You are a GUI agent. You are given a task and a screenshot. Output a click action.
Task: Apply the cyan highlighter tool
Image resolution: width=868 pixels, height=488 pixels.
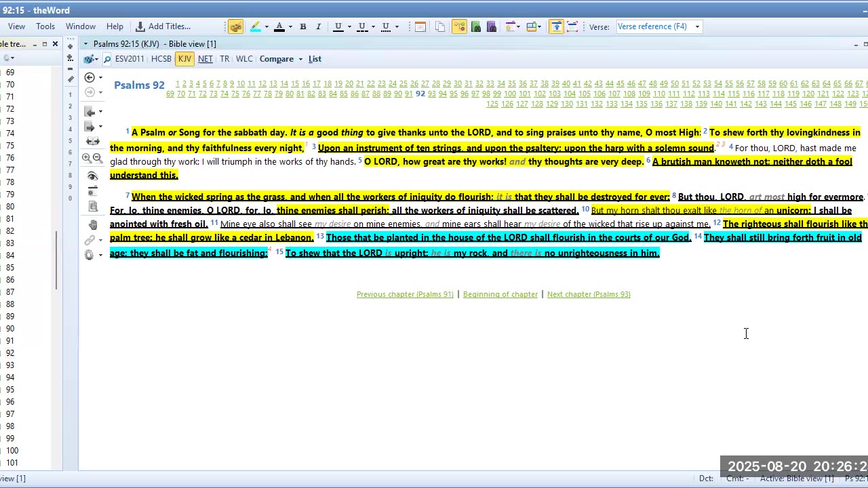coord(255,26)
